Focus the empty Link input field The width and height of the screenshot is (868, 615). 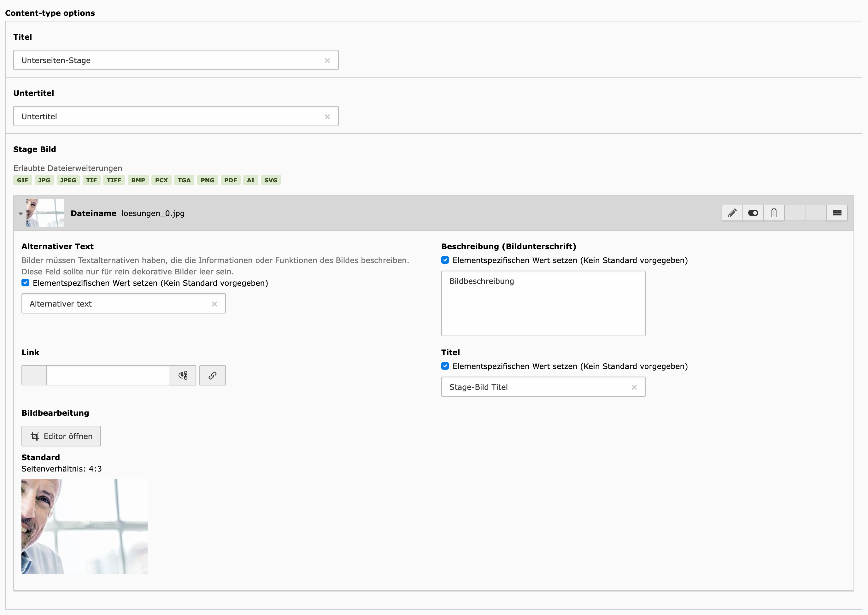click(x=108, y=375)
